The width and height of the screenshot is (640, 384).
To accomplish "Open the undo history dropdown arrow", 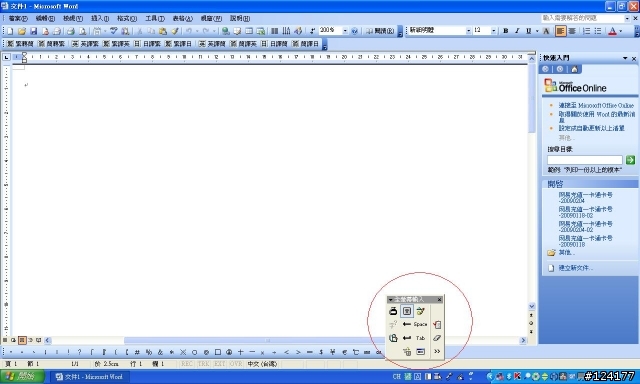I will tap(197, 31).
